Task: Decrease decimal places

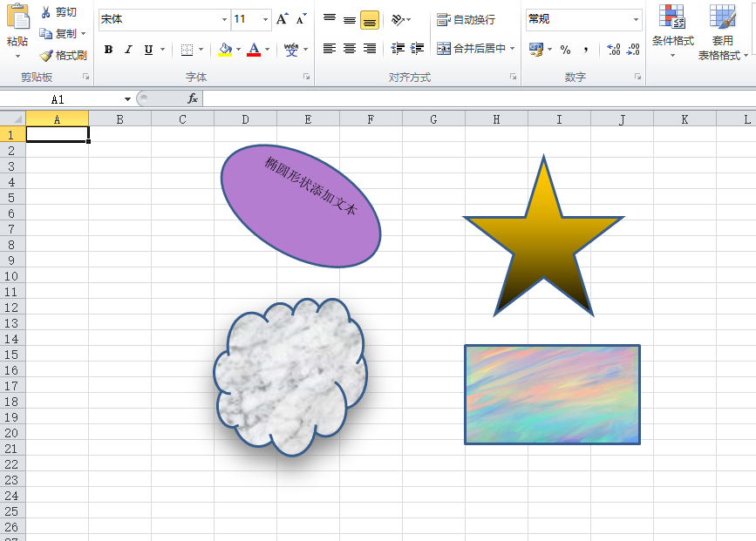Action: [x=633, y=49]
